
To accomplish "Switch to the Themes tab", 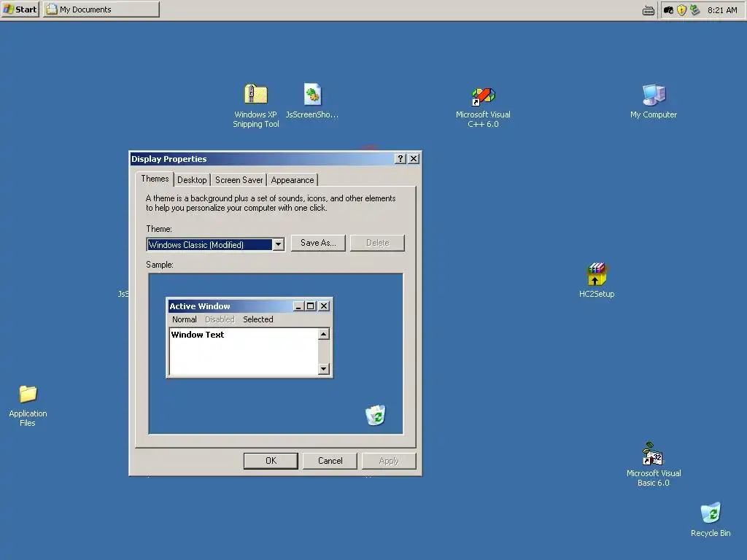I will pyautogui.click(x=155, y=179).
